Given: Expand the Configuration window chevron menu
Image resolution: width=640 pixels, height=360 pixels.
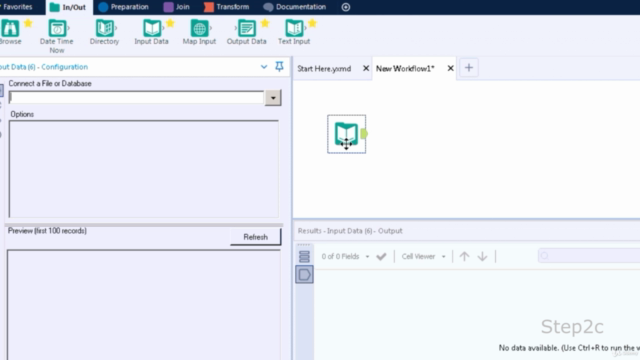Looking at the screenshot, I should tap(264, 67).
